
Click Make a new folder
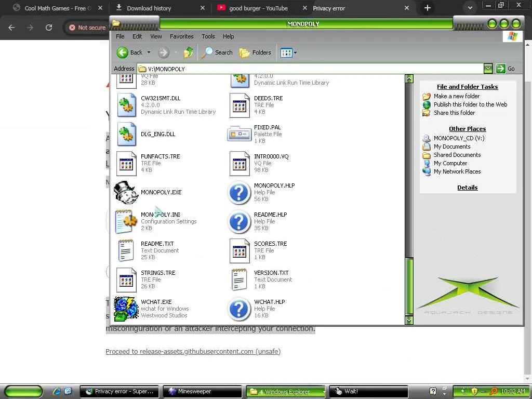point(456,96)
